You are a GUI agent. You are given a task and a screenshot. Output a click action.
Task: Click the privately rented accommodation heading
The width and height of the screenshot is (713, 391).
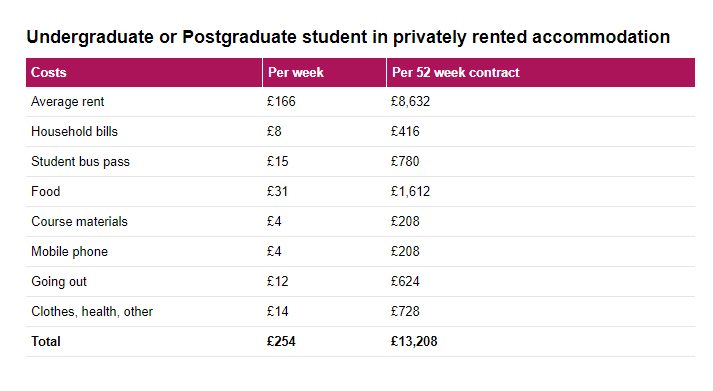click(x=348, y=37)
